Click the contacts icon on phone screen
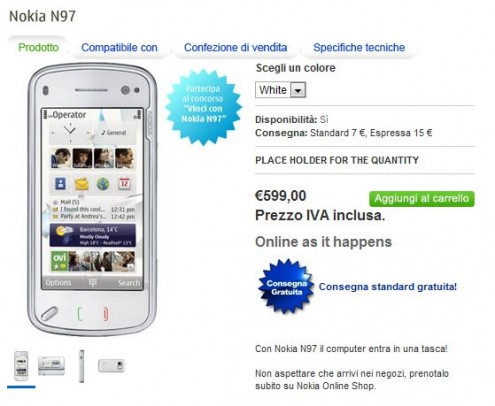 click(60, 184)
